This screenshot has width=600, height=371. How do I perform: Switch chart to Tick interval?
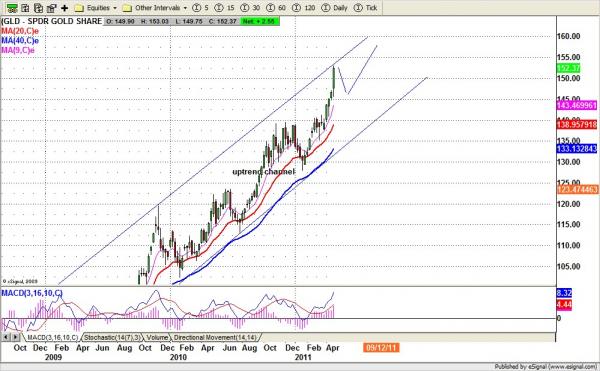click(365, 8)
